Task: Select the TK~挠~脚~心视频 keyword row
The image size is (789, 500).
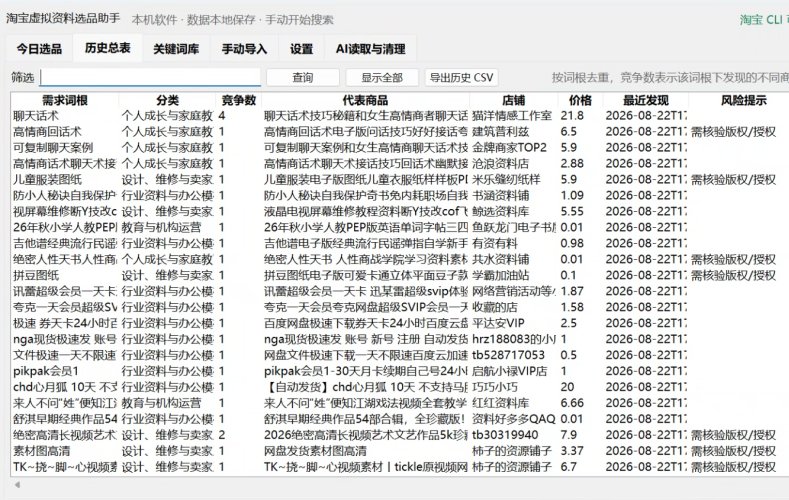Action: click(400, 467)
